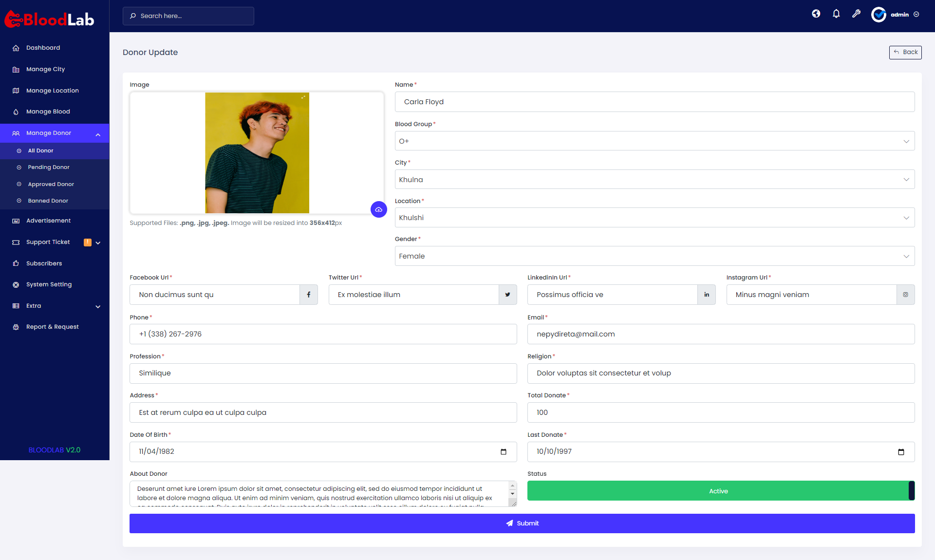Click the Instagram icon beside Instagram Url
This screenshot has width=935, height=560.
[905, 295]
